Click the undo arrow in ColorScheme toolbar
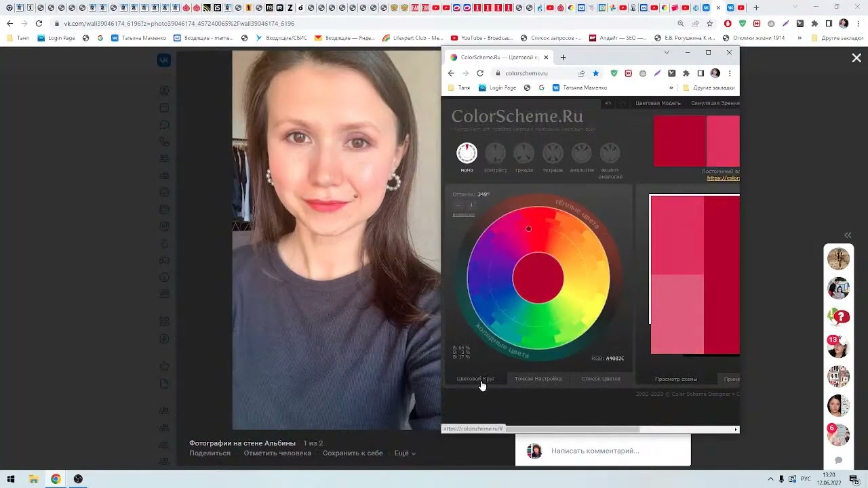 608,104
